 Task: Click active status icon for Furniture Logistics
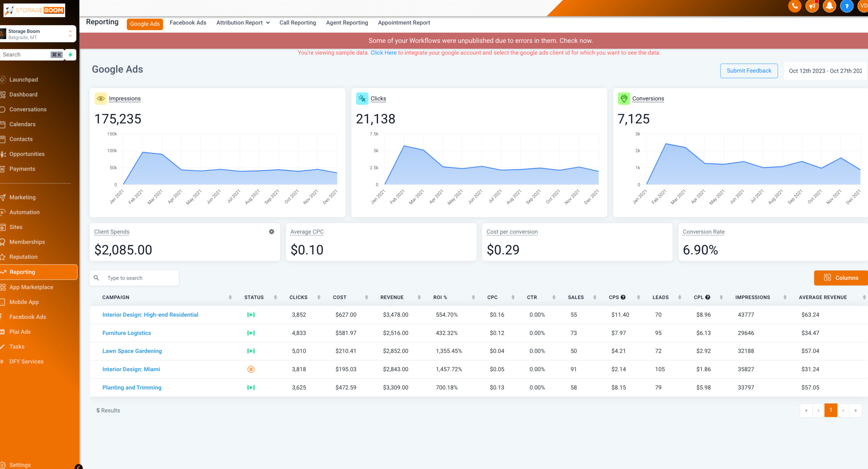(251, 333)
